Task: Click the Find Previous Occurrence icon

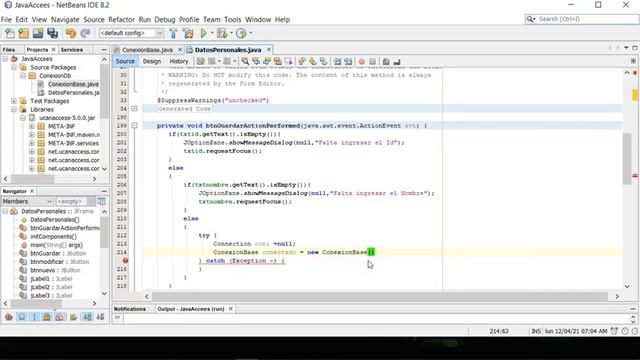Action: pos(256,61)
